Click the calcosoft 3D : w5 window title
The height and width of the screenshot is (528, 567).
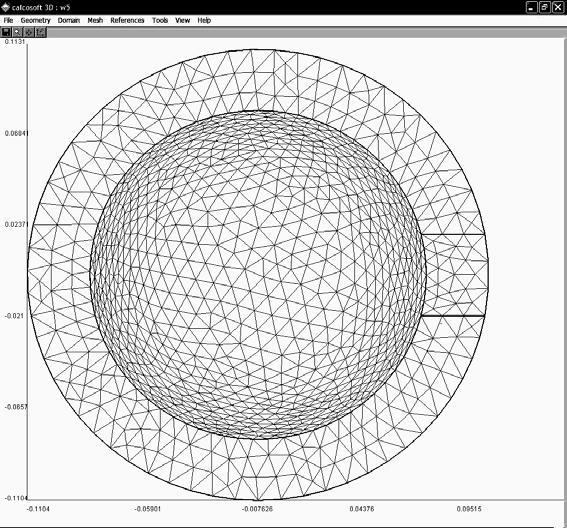tap(41, 7)
